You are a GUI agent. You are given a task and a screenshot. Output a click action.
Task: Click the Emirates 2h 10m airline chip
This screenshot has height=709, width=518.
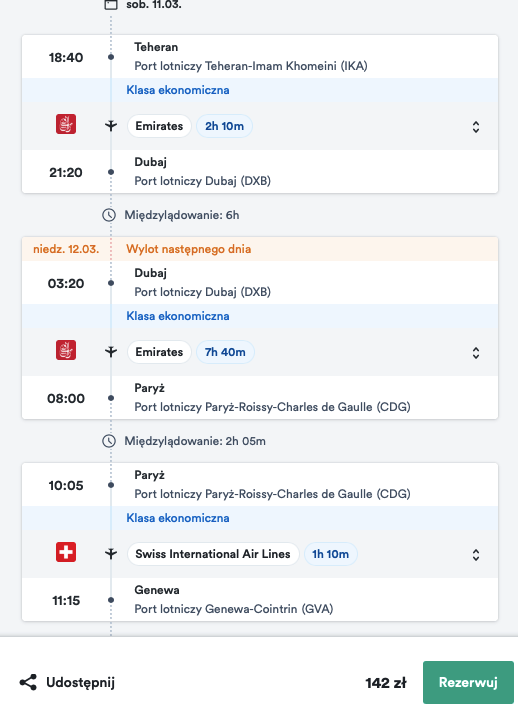pyautogui.click(x=159, y=126)
